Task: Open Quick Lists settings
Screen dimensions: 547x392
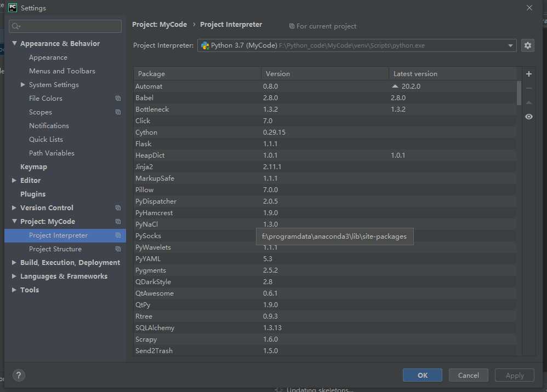Action: (x=46, y=140)
